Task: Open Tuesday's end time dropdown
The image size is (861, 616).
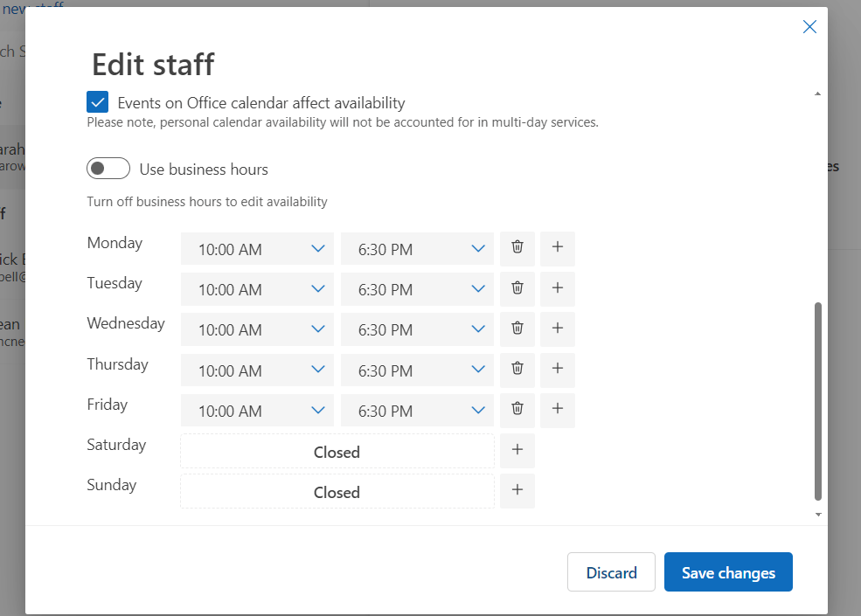Action: pos(417,289)
